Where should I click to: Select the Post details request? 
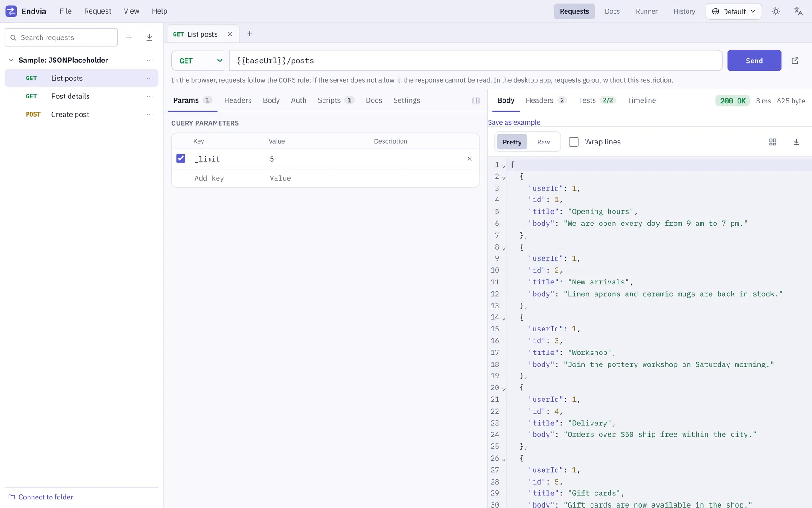tap(81, 96)
